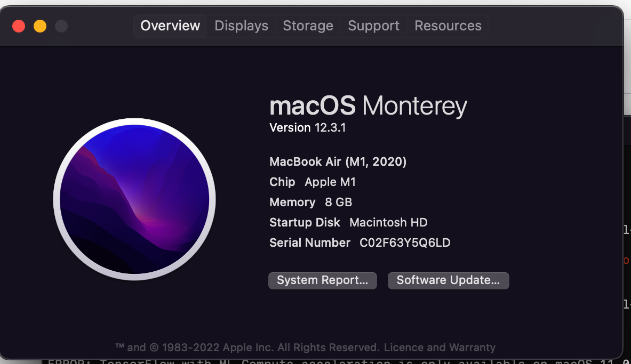Click the Chip Apple M1 line
This screenshot has height=364, width=631.
point(313,182)
